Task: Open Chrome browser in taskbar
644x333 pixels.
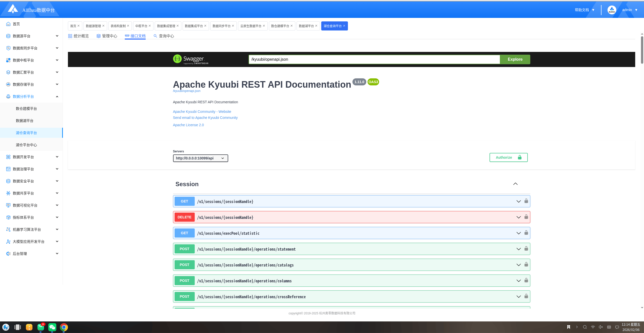Action: click(x=64, y=327)
